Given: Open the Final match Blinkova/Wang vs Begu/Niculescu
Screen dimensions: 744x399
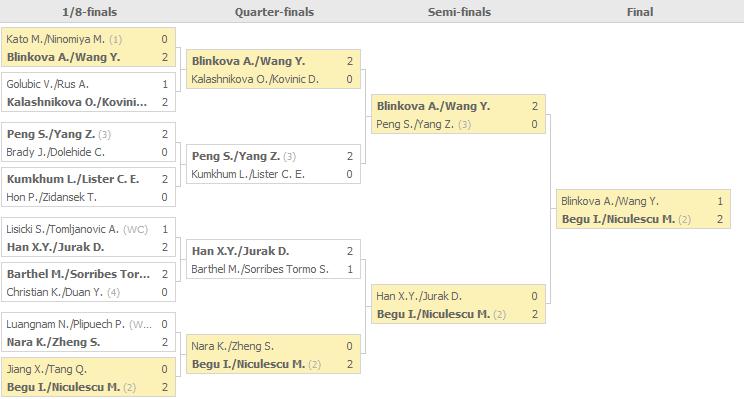Looking at the screenshot, I should pos(643,210).
